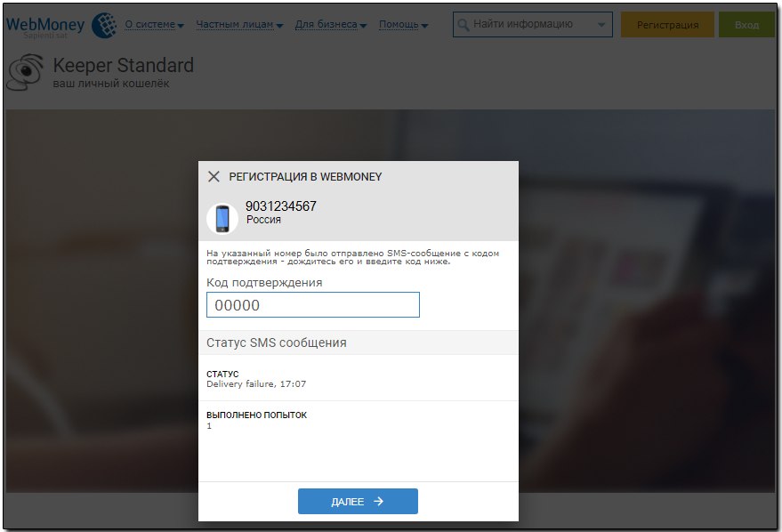Click the 'ДАЛЕЕ' button

pyautogui.click(x=359, y=501)
